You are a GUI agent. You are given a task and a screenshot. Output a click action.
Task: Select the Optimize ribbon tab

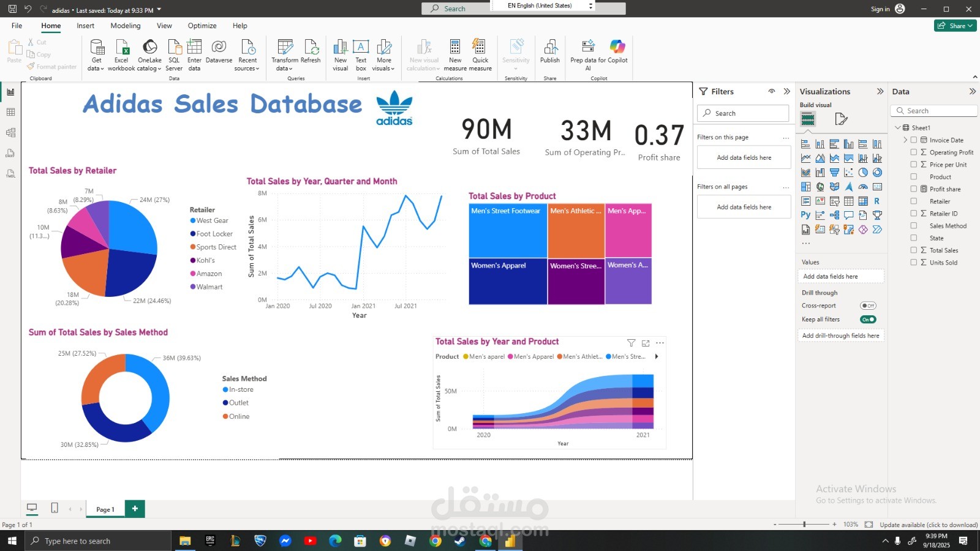click(202, 26)
